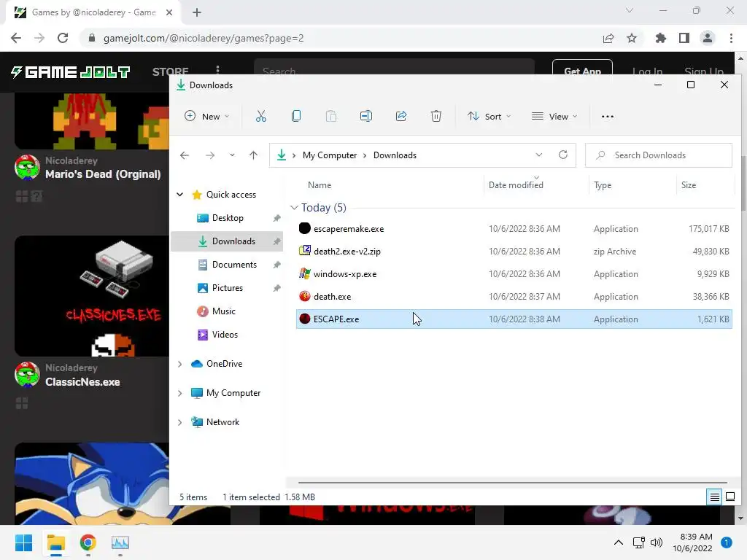The image size is (747, 560).
Task: Open Chrome from the taskbar
Action: pyautogui.click(x=88, y=542)
